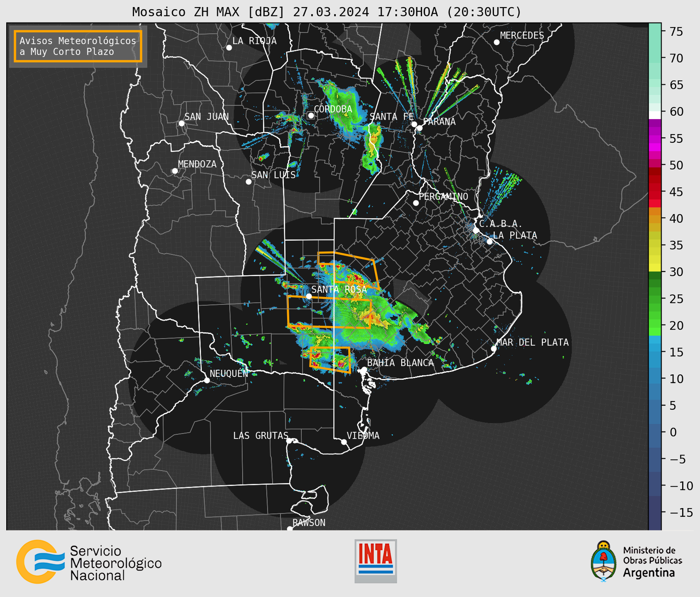Click the VIEDMA city marker dot
The height and width of the screenshot is (597, 700).
click(x=344, y=442)
